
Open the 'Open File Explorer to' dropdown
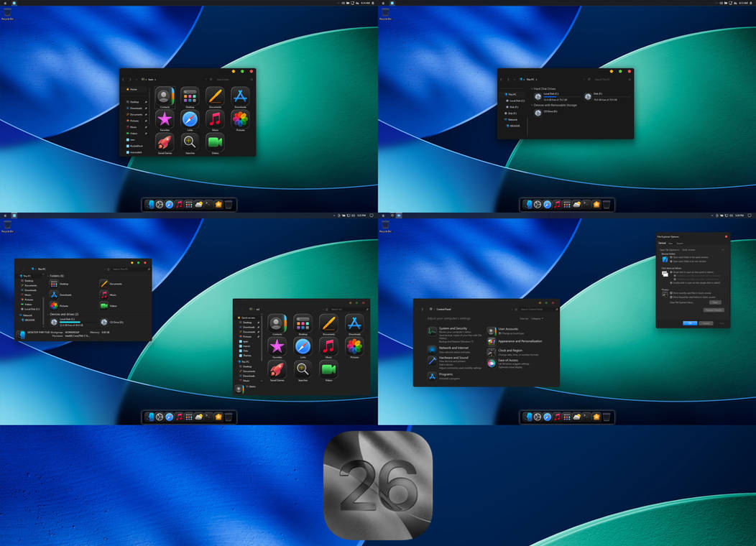703,249
